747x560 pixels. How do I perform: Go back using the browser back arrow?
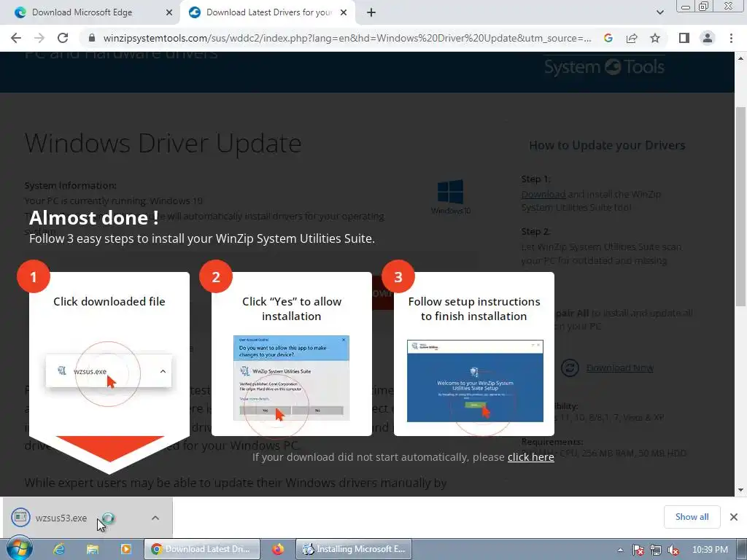[x=16, y=38]
